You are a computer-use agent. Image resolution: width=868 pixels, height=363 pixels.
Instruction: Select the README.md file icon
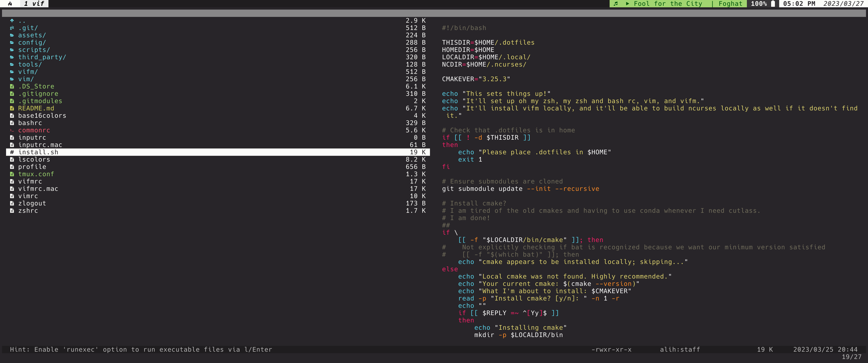[x=12, y=108]
